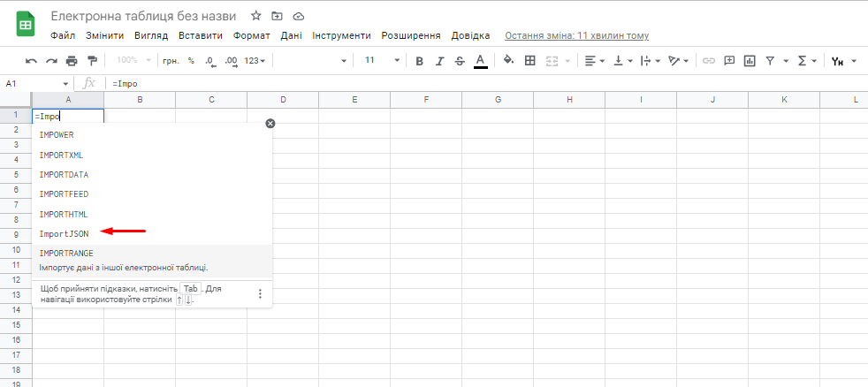
Task: Click the insert link icon
Action: point(708,61)
